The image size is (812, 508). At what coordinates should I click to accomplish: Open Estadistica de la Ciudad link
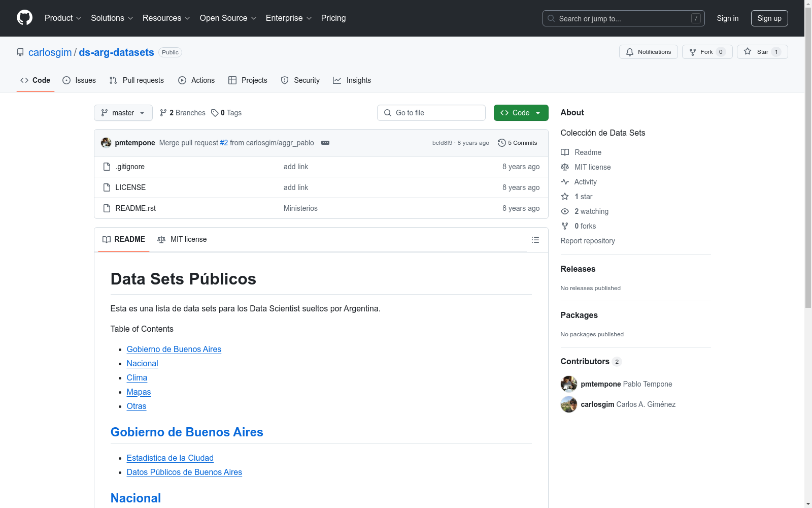(x=170, y=458)
